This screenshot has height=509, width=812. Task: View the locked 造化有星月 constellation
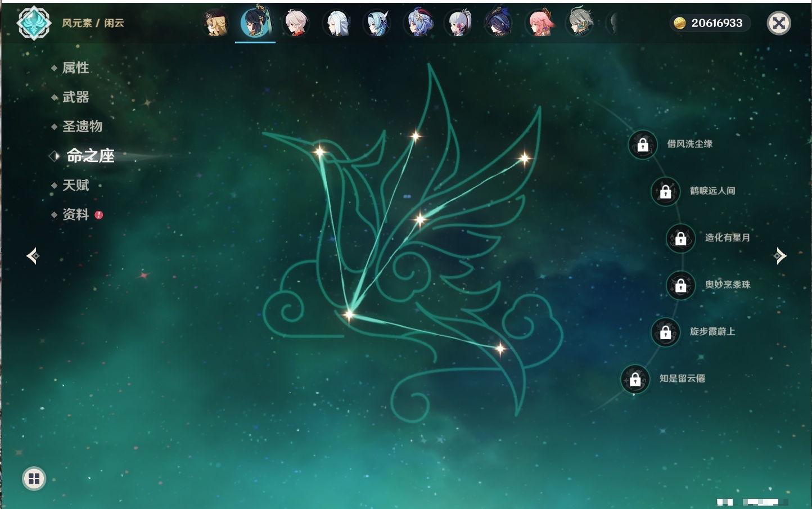click(x=680, y=238)
